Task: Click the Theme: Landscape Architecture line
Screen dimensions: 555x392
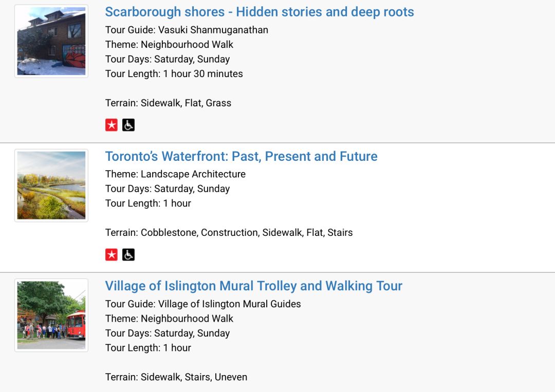Action: [x=175, y=174]
